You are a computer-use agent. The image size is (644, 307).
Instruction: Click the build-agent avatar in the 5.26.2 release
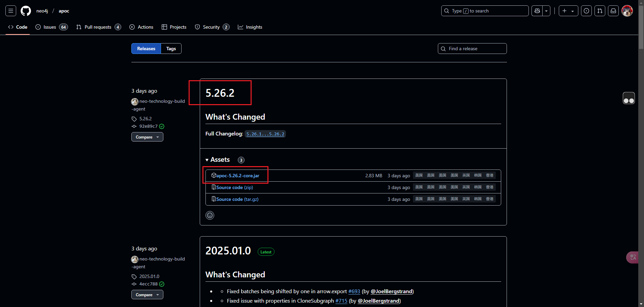(x=135, y=101)
